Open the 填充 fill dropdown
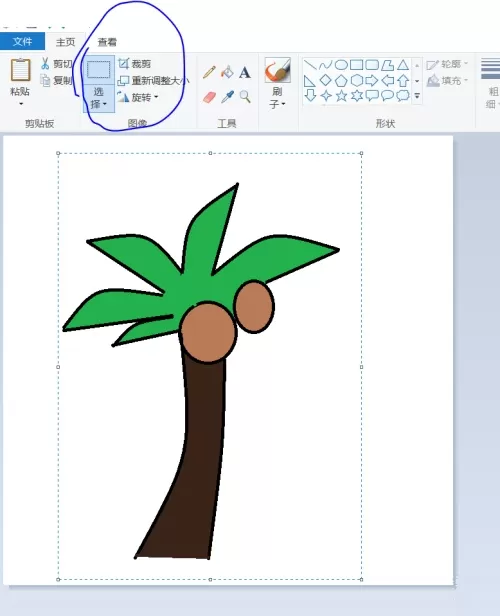The image size is (500, 616). point(447,81)
